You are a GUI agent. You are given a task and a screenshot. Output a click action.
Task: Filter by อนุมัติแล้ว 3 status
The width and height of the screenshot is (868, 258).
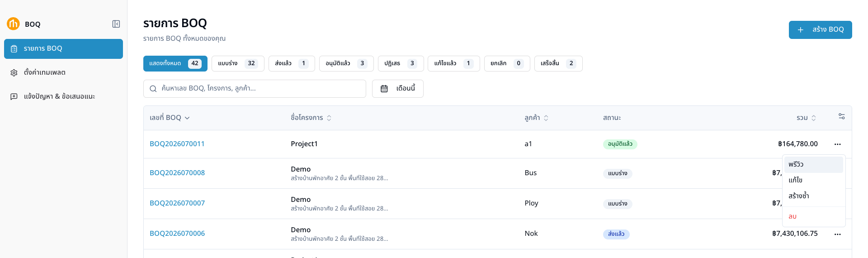(346, 64)
